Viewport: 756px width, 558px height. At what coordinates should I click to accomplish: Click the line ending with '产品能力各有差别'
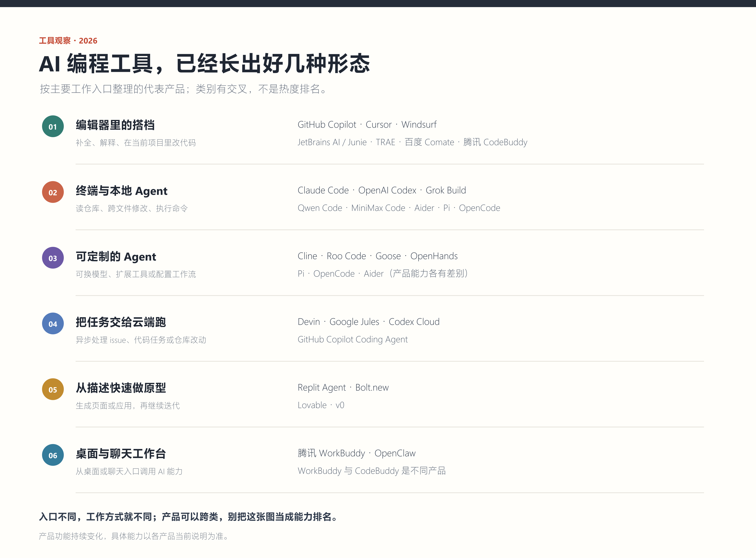coord(383,274)
